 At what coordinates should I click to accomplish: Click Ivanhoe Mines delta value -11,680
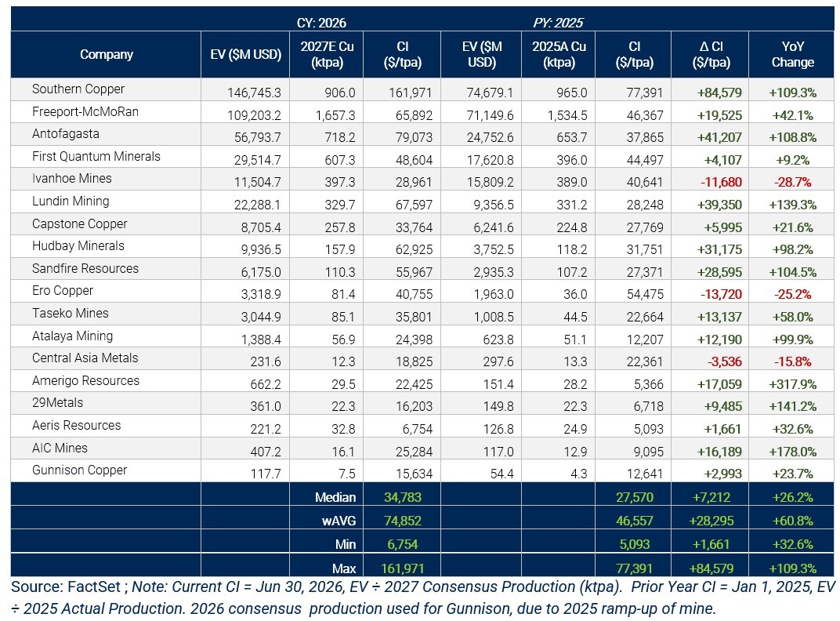(x=721, y=182)
